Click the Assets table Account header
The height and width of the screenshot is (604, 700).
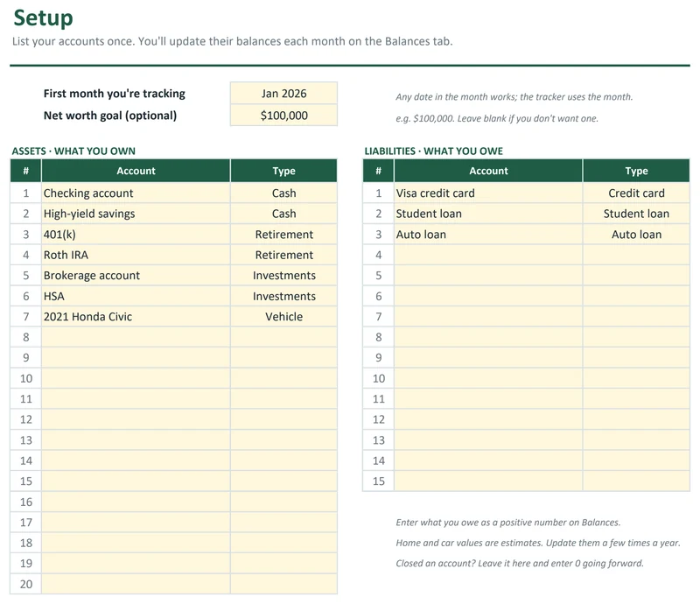136,171
